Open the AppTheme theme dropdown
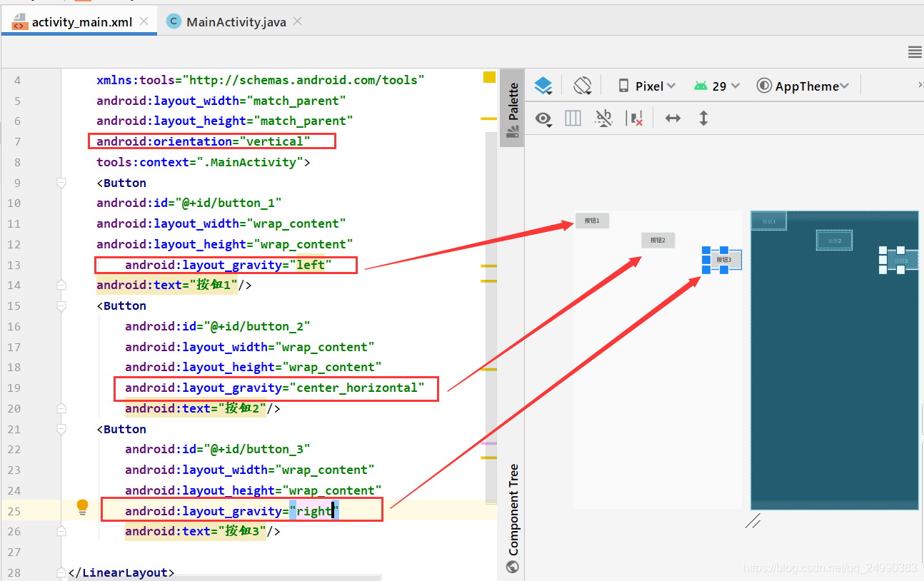Image resolution: width=924 pixels, height=581 pixels. pos(803,86)
